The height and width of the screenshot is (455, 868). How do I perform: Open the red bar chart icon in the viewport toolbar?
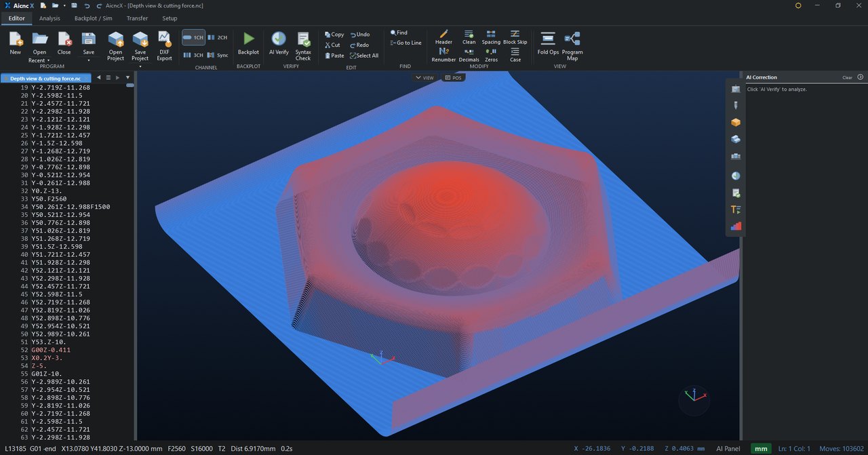coord(736,226)
